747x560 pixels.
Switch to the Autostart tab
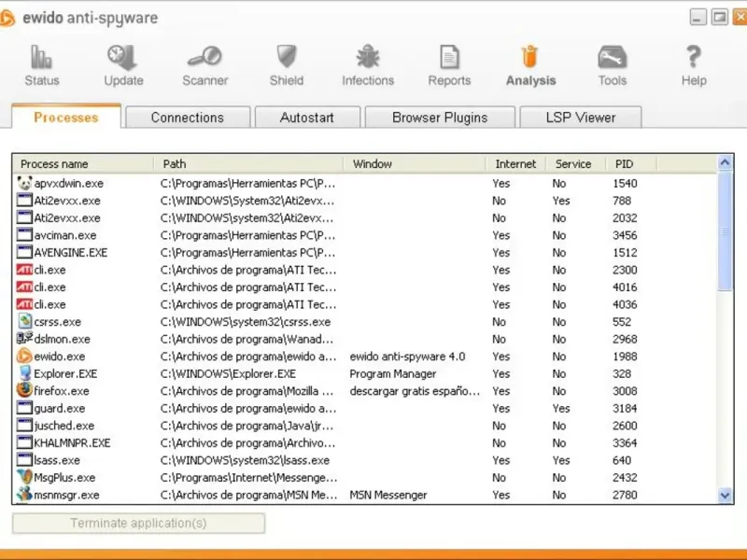tap(307, 118)
